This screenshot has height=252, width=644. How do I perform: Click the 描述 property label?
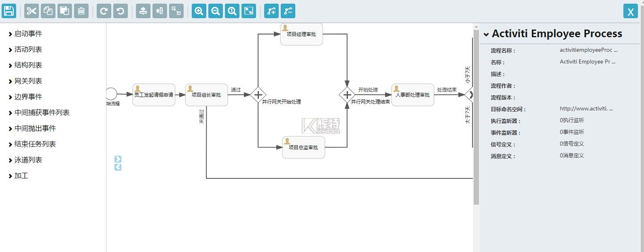click(x=498, y=74)
